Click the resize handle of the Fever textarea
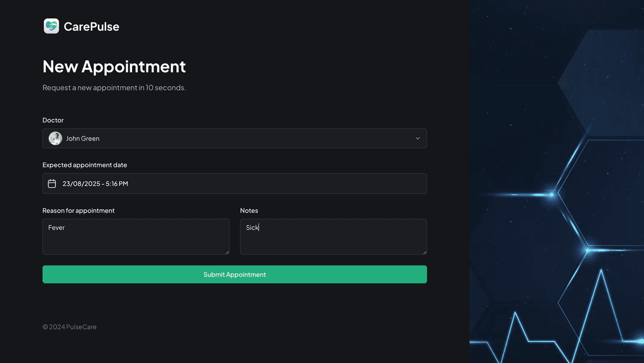 (x=226, y=252)
